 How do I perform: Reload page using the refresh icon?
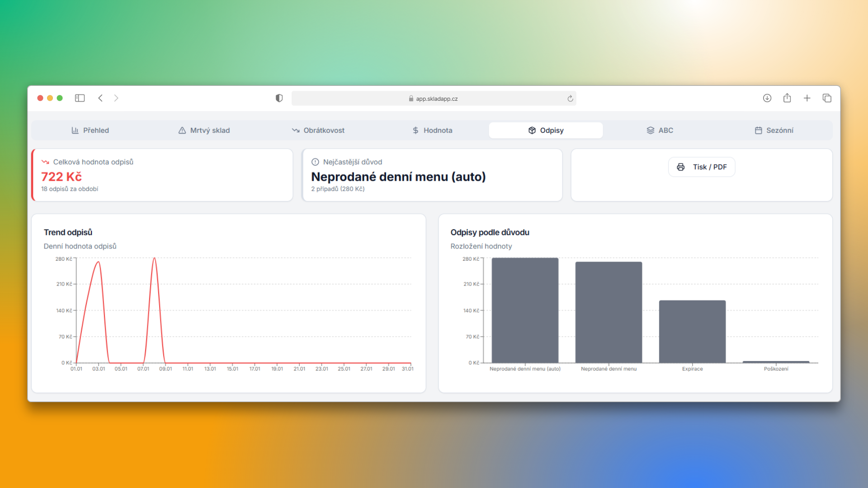tap(570, 99)
